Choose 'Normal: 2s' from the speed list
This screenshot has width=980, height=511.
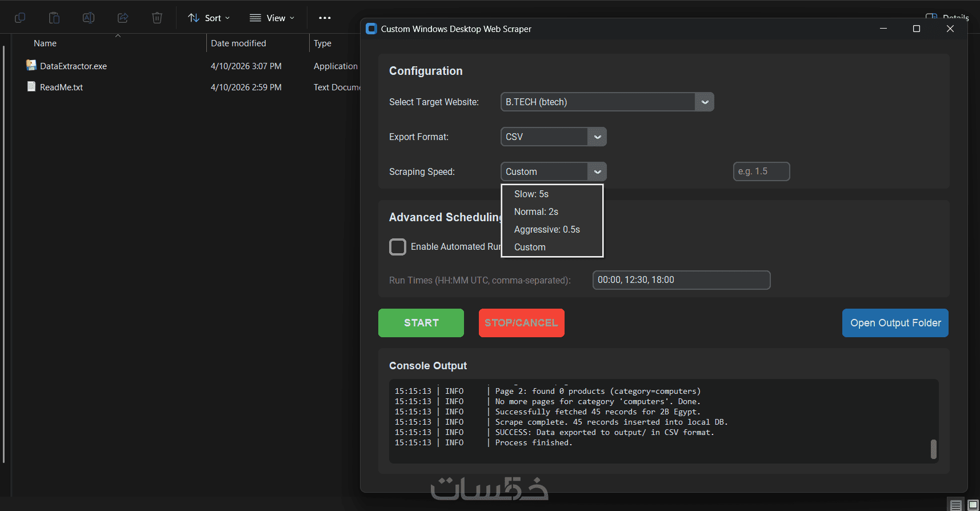pyautogui.click(x=552, y=212)
